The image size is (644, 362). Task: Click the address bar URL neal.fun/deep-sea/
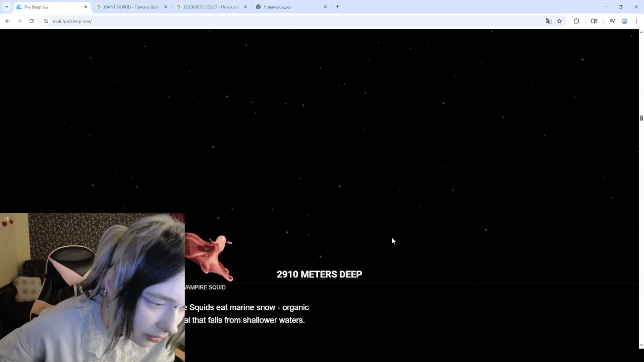[x=72, y=21]
